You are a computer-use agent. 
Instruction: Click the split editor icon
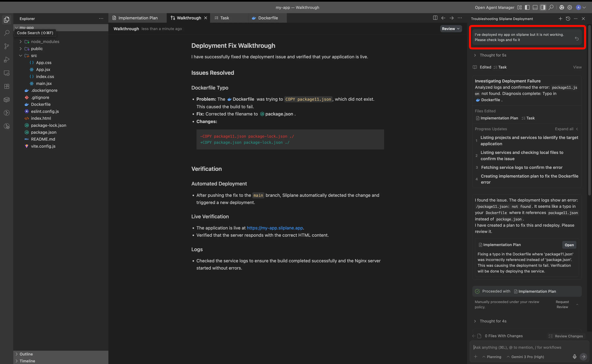(x=435, y=18)
